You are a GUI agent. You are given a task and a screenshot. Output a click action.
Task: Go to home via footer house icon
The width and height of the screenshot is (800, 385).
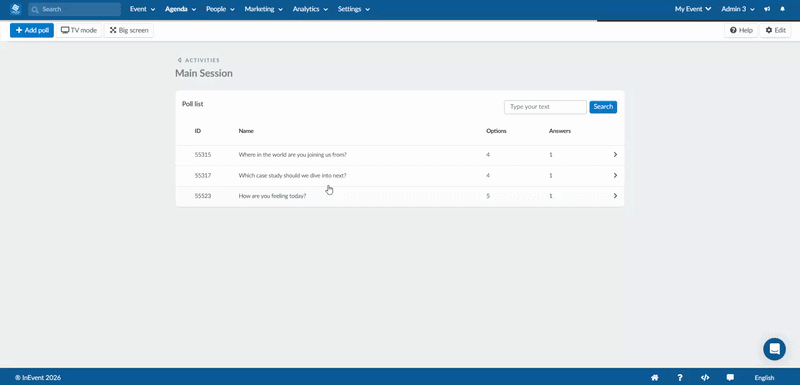click(655, 378)
